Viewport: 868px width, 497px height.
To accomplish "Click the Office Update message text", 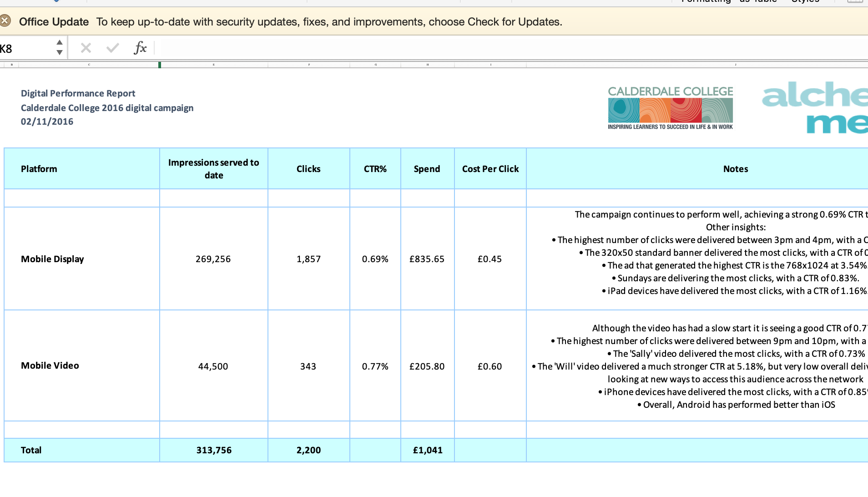I will [329, 22].
